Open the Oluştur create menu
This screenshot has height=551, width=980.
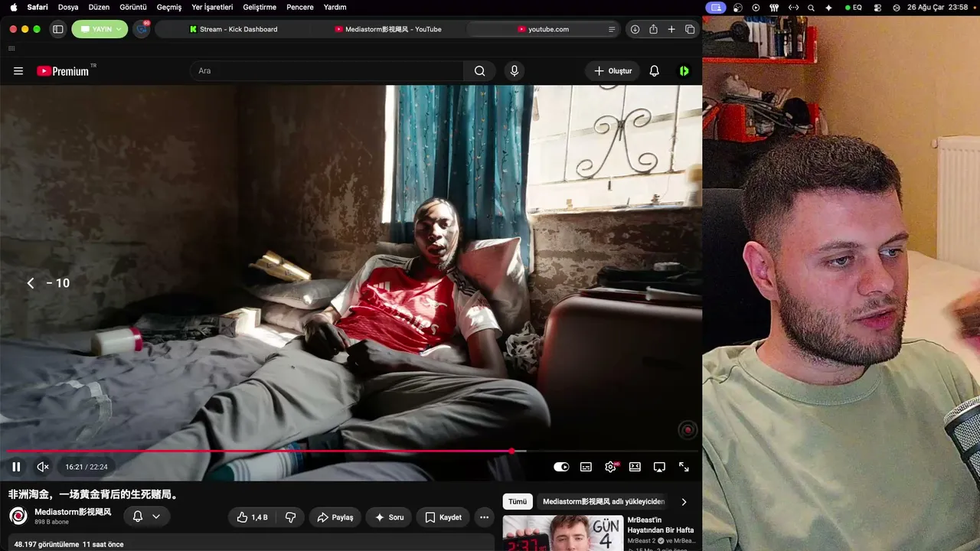(612, 71)
